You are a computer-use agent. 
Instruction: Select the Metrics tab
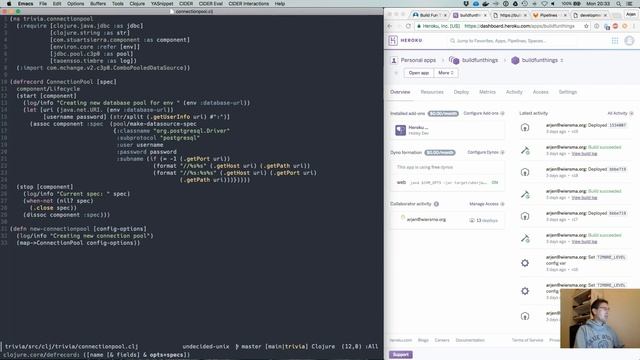pos(487,92)
